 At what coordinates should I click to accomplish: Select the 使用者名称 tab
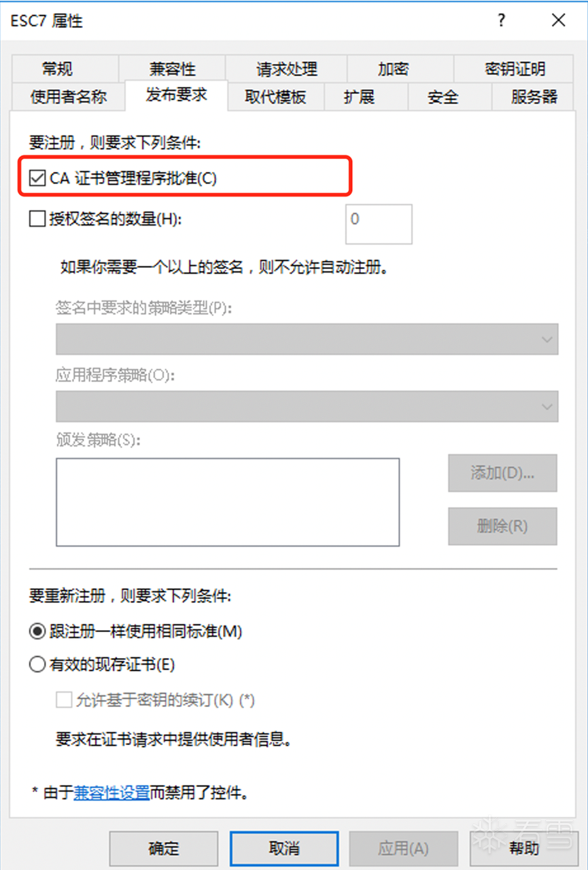68,97
